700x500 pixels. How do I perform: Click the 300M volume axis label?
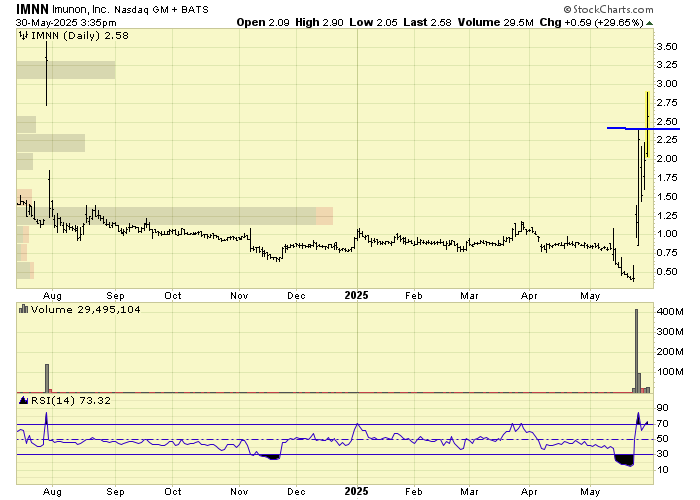click(670, 331)
